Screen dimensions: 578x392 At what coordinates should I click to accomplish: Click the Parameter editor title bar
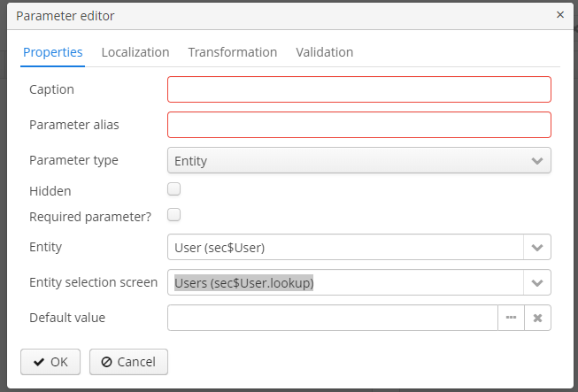266,15
